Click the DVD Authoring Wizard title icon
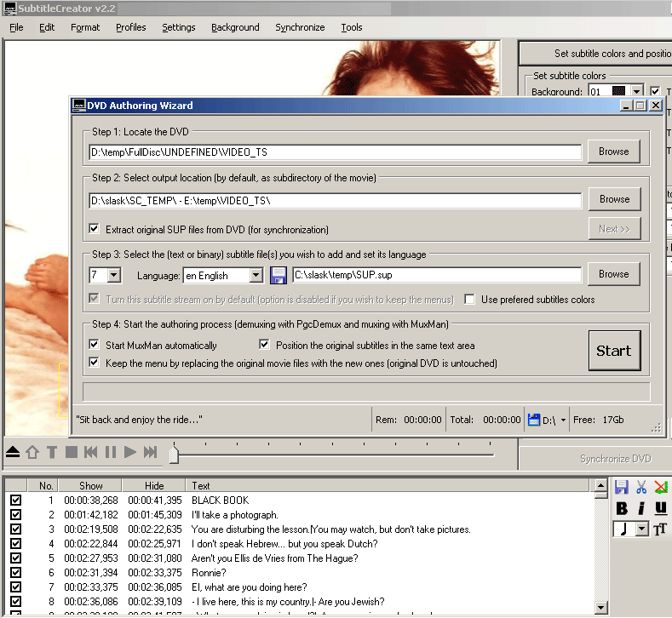The height and width of the screenshot is (618, 672). (x=79, y=106)
